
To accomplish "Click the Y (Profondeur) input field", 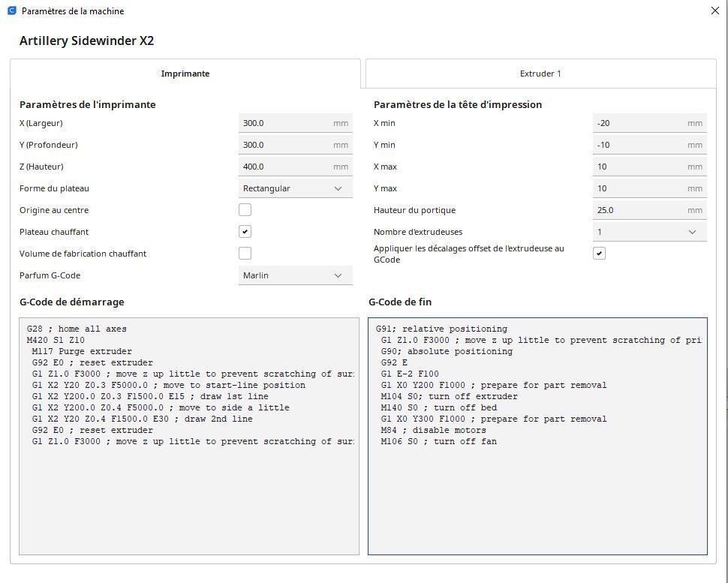I will click(295, 145).
